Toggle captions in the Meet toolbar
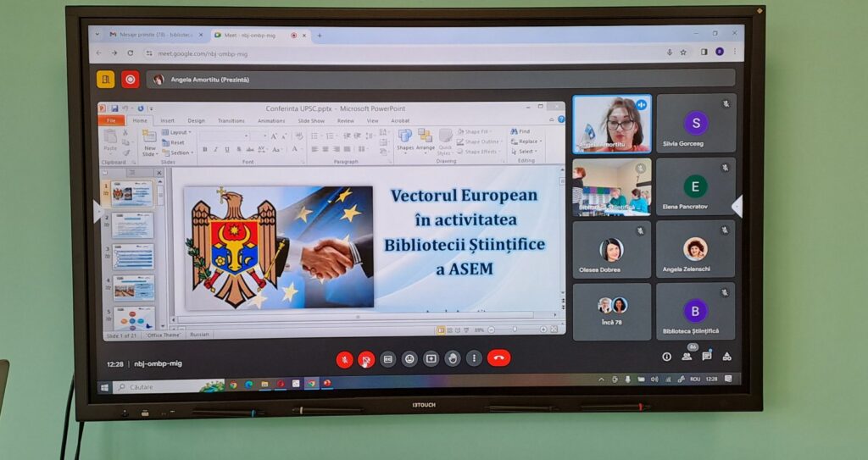Viewport: 868px width, 460px height. click(x=388, y=359)
